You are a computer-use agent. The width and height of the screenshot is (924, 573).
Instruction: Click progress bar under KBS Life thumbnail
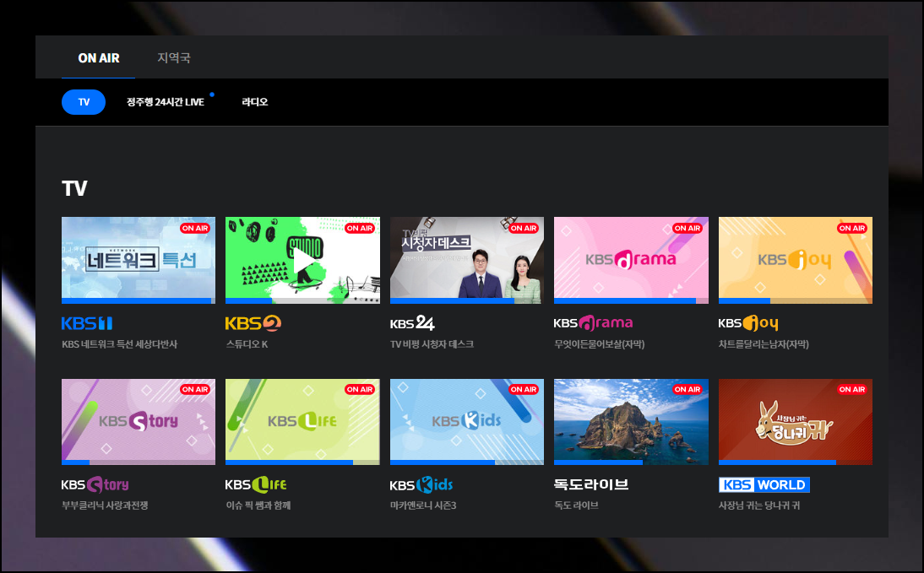(x=302, y=463)
